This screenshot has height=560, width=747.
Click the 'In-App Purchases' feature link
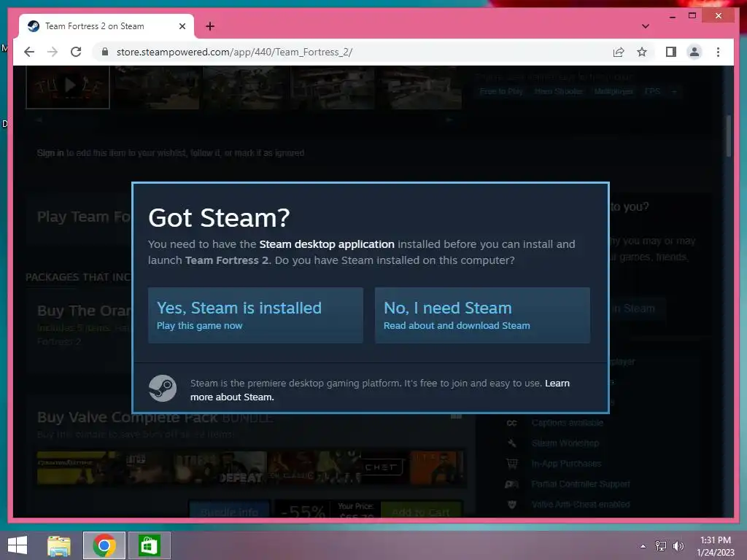point(566,464)
